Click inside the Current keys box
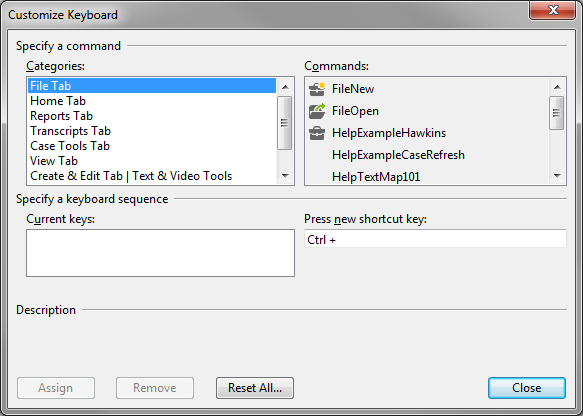The image size is (583, 416). point(160,253)
